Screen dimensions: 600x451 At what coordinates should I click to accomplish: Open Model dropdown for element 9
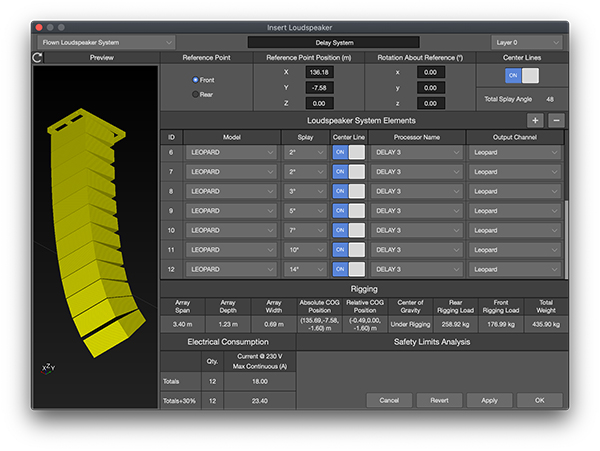tap(232, 211)
